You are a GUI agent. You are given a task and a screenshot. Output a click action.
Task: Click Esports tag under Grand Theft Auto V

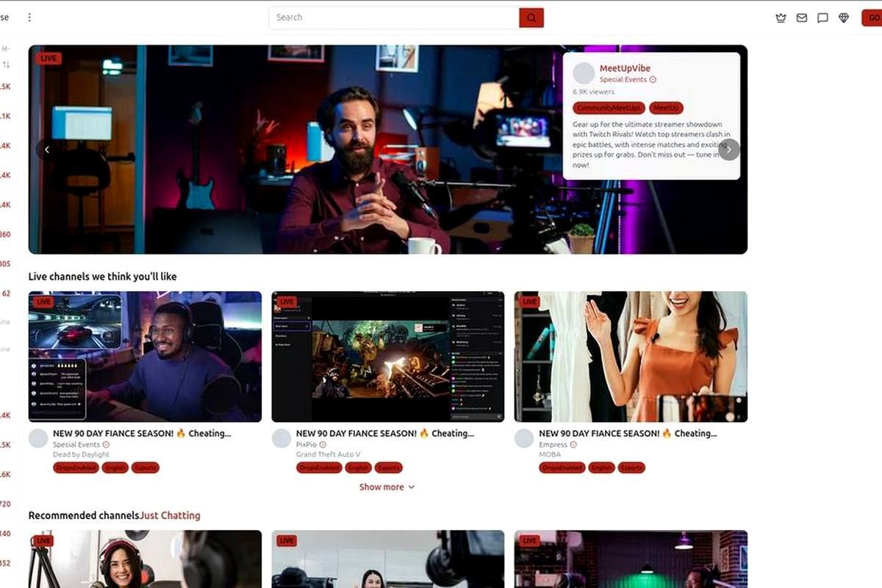pyautogui.click(x=389, y=467)
